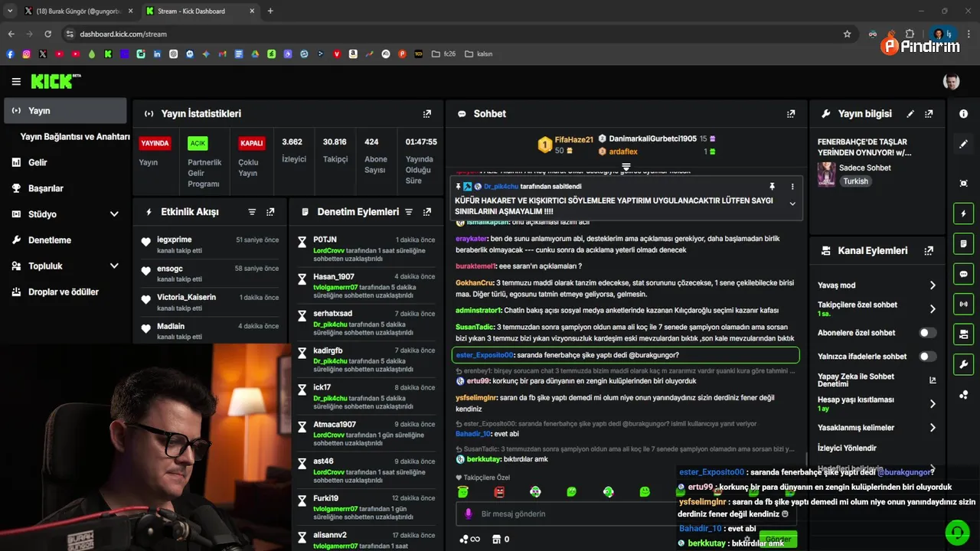Viewport: 980px width, 551px height.
Task: Click the chat bubble icon in the right rail
Action: [x=963, y=274]
